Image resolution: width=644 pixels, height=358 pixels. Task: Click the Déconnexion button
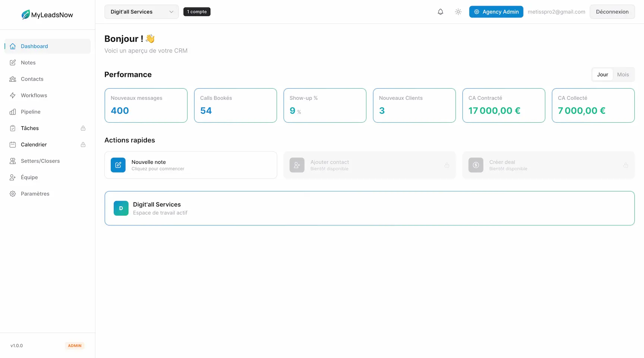tap(612, 12)
